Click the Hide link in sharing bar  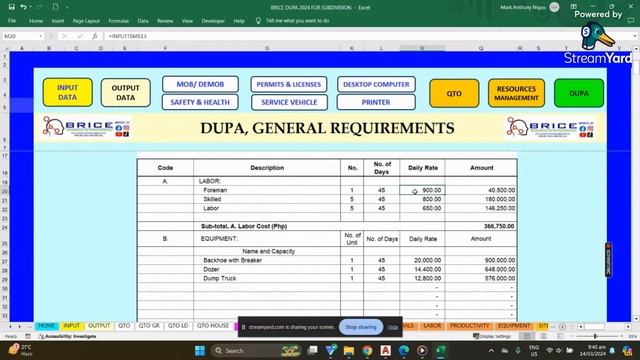[393, 327]
